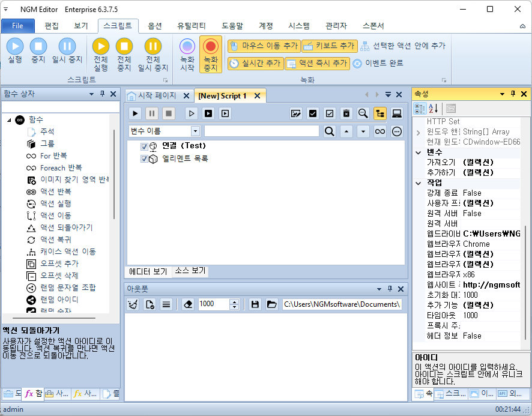Toggle 실시간 추가 option
The height and width of the screenshot is (416, 532).
(255, 64)
